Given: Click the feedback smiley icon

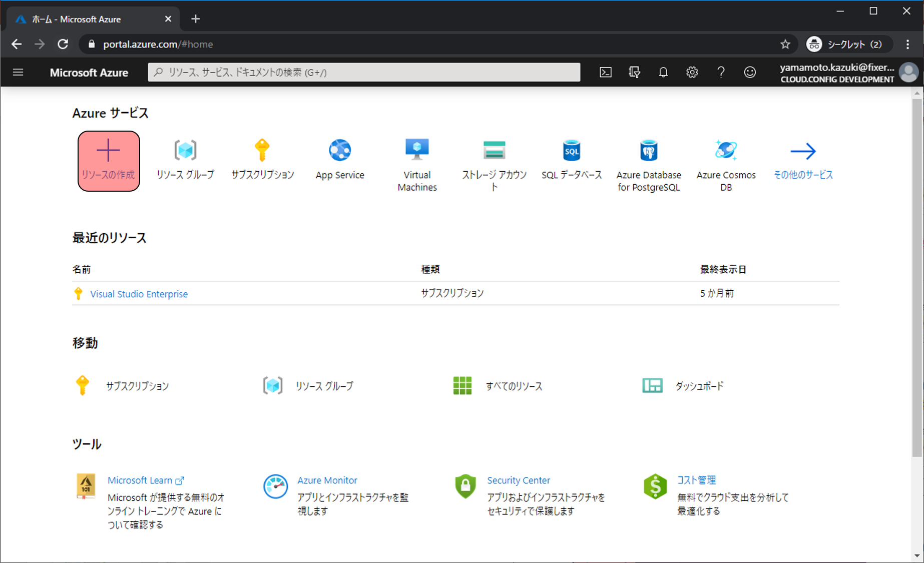Looking at the screenshot, I should [750, 73].
